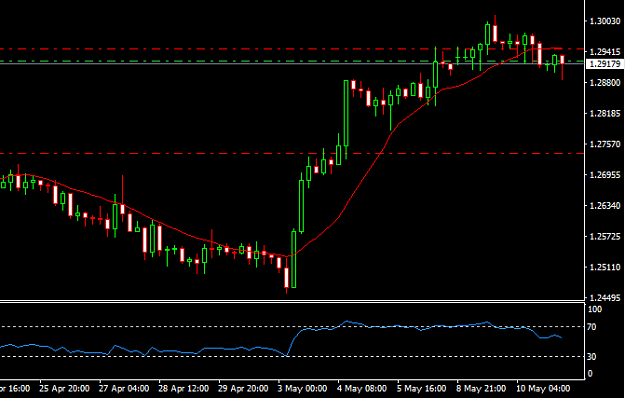
Task: Click the 1.26340 price scale label
Action: pyautogui.click(x=605, y=206)
